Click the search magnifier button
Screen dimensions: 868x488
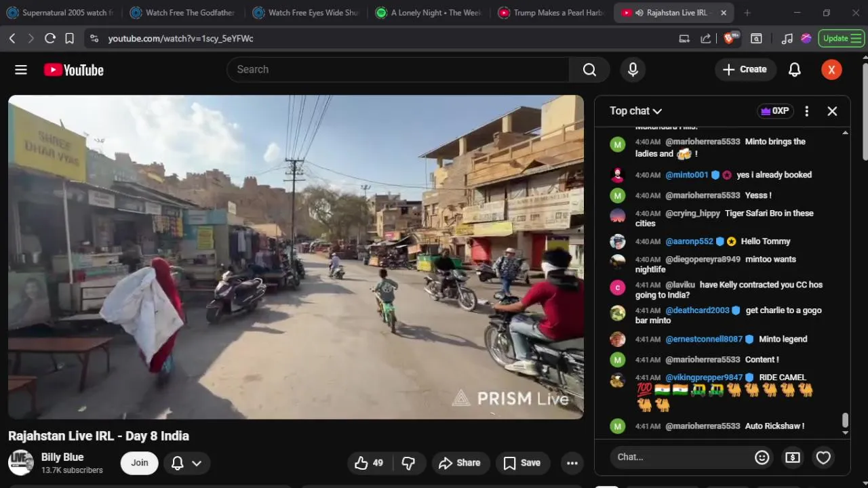tap(589, 69)
